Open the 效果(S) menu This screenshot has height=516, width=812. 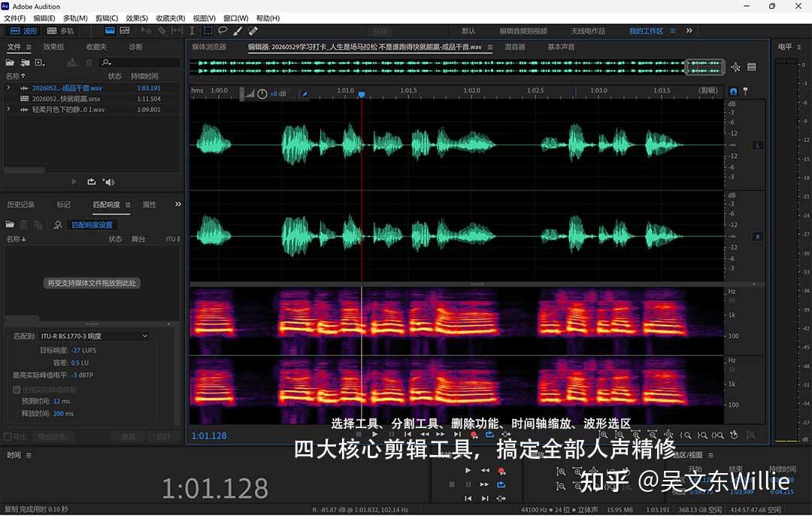click(x=137, y=18)
